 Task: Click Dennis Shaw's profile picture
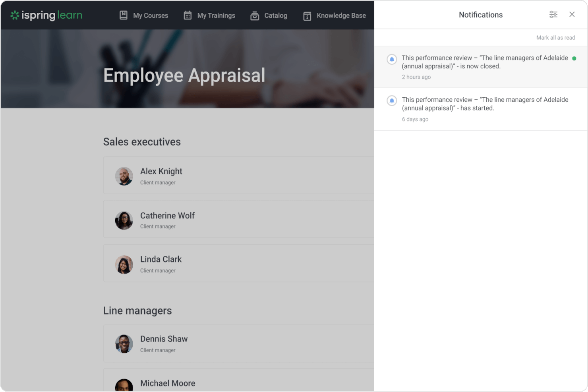pyautogui.click(x=124, y=343)
